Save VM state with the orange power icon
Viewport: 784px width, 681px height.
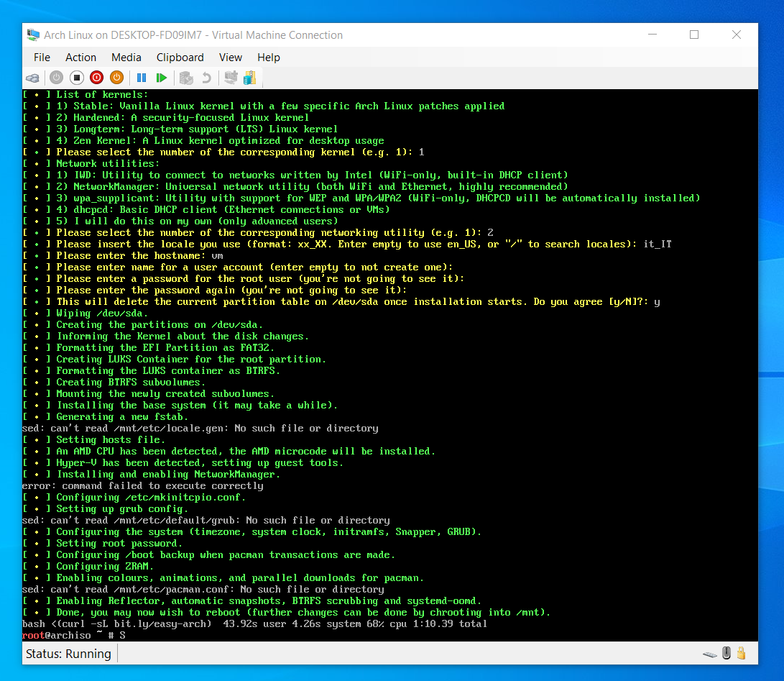pyautogui.click(x=116, y=78)
